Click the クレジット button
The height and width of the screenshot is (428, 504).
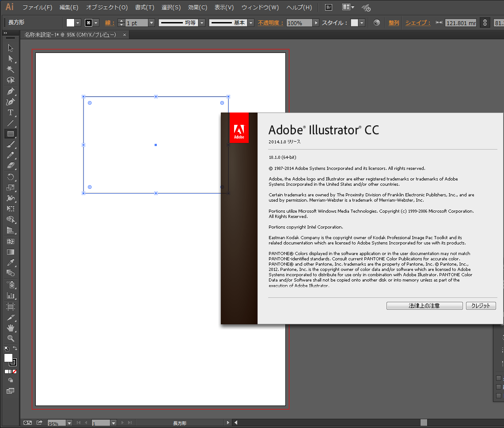[481, 306]
